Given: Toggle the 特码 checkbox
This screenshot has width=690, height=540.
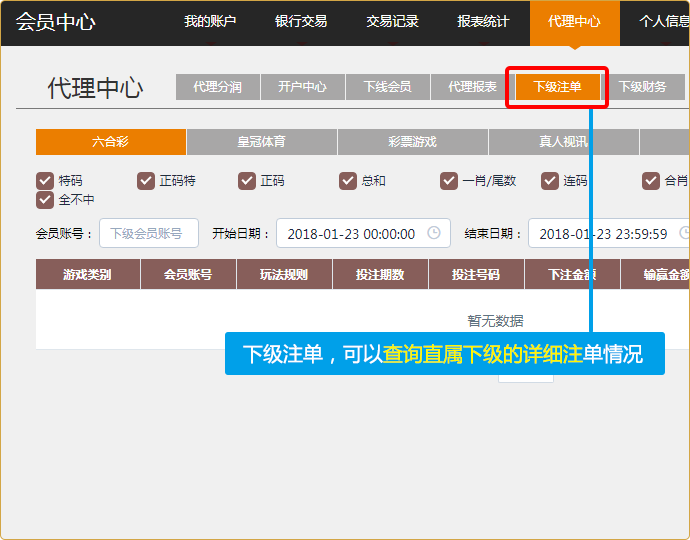Looking at the screenshot, I should click(x=45, y=181).
